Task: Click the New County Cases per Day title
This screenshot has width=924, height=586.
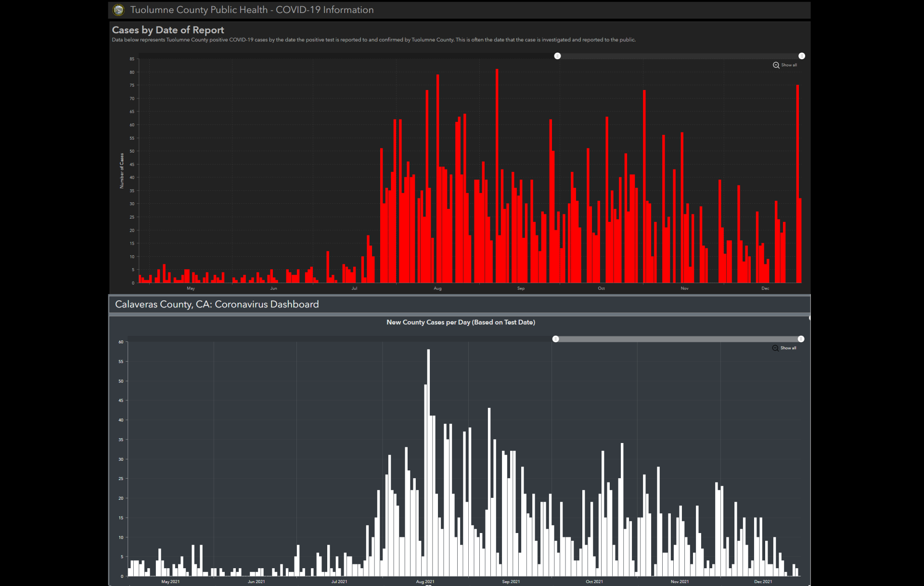Action: click(x=461, y=322)
